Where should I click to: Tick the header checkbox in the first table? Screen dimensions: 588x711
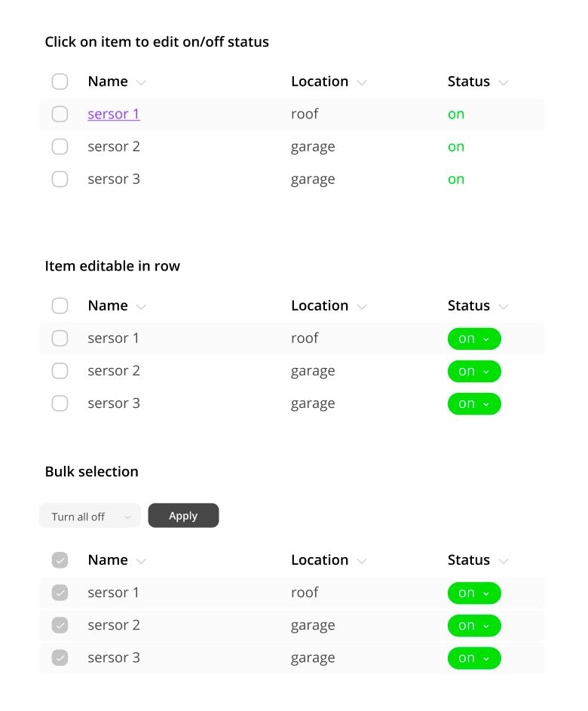pyautogui.click(x=60, y=81)
